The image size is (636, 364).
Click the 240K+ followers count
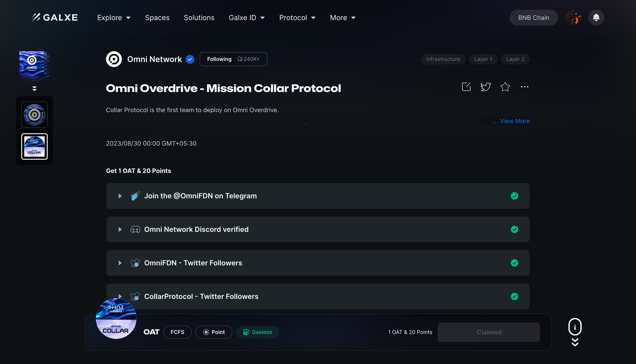248,59
